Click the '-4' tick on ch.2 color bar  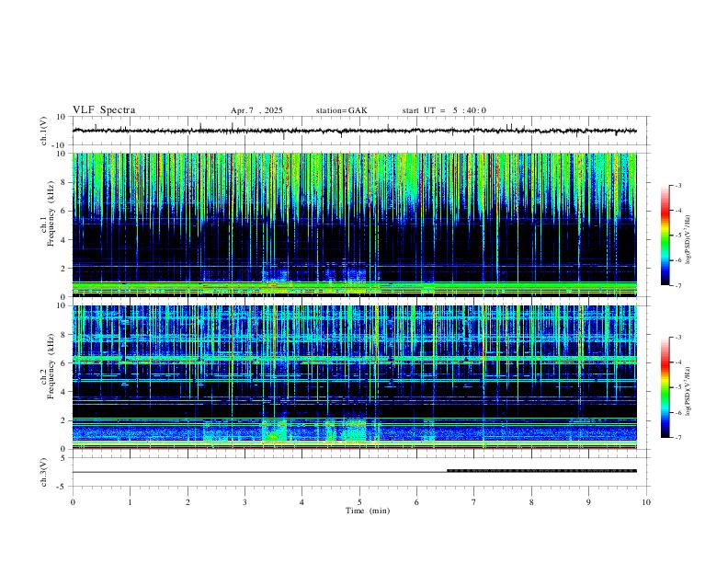point(677,362)
